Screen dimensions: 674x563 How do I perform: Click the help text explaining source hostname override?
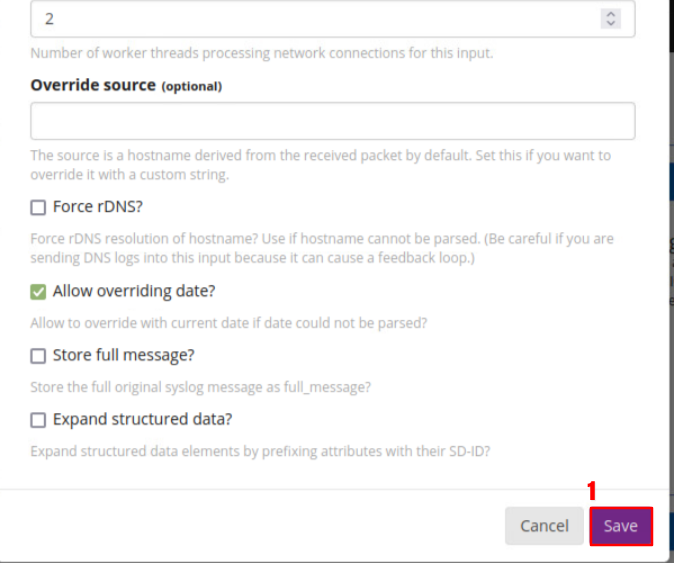[320, 165]
